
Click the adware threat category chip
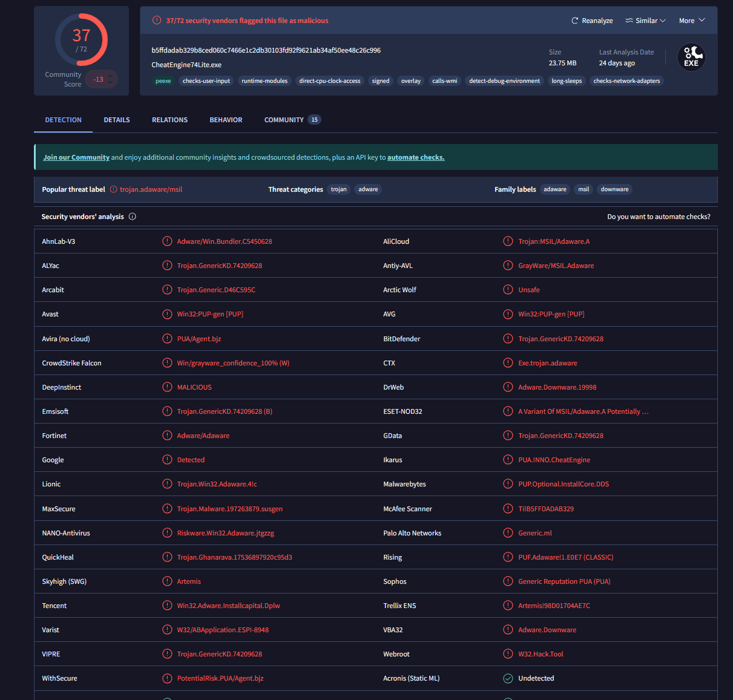pyautogui.click(x=368, y=189)
